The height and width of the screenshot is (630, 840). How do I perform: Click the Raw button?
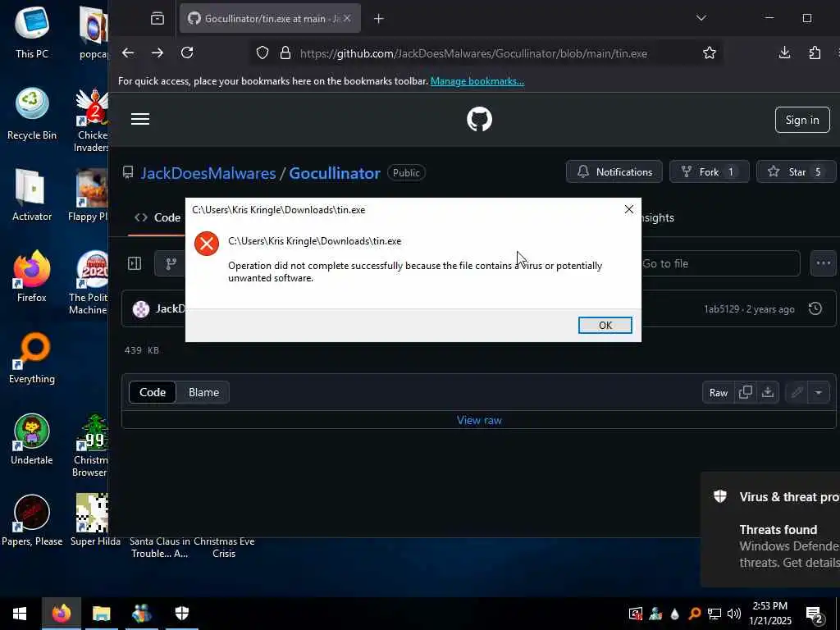pos(719,393)
